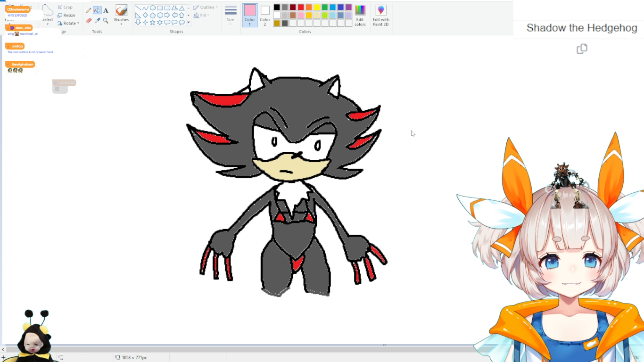Open the shape Fill dropdown
This screenshot has height=362, width=644.
[x=201, y=15]
